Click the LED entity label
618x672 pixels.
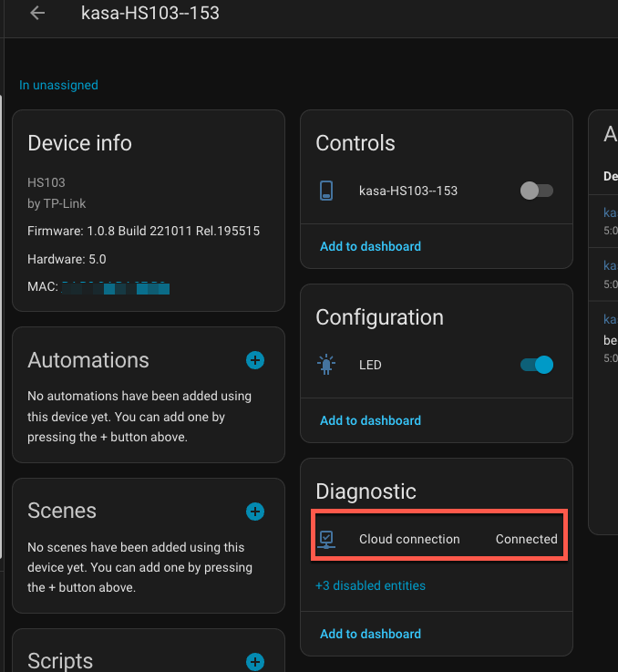[370, 365]
